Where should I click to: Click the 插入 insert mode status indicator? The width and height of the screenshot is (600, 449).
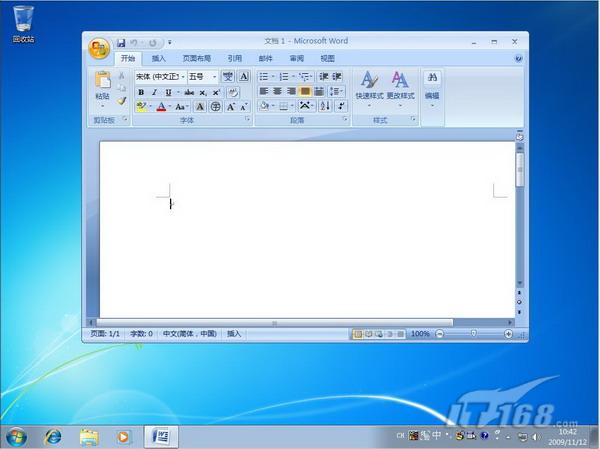234,334
